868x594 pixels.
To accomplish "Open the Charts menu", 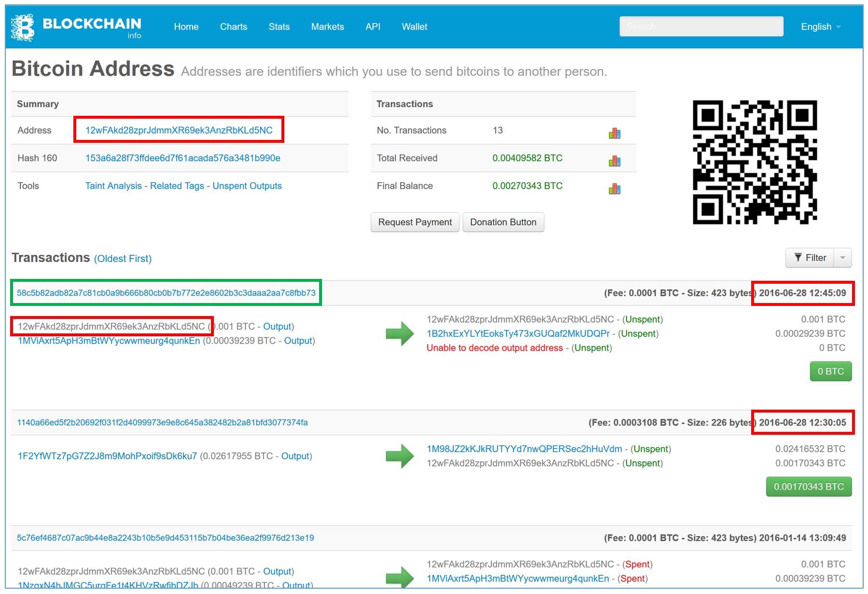I will (234, 27).
